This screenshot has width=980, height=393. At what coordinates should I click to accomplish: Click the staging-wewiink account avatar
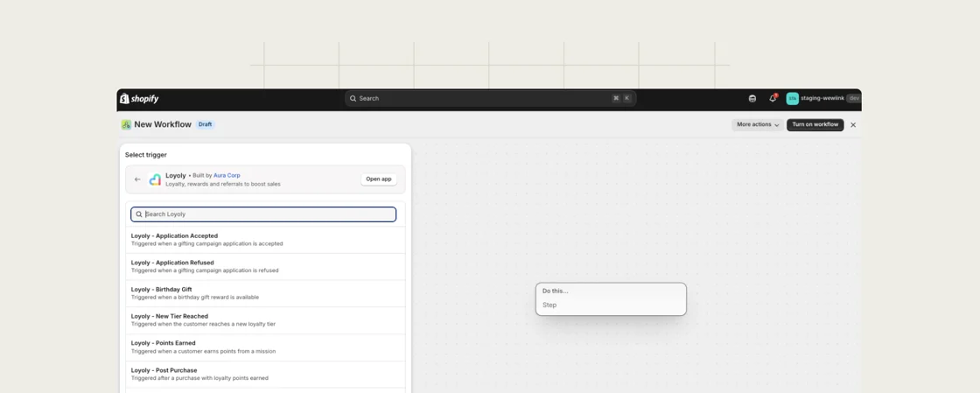pos(793,98)
